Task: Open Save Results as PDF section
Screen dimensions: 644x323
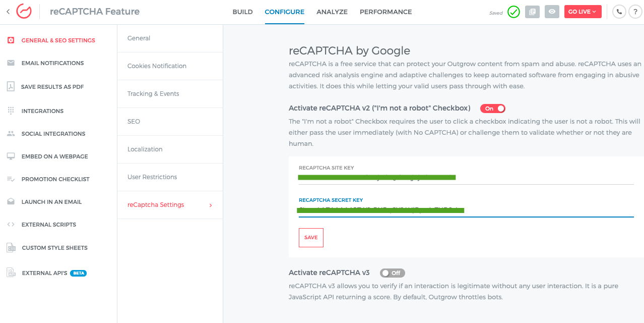Action: (52, 87)
